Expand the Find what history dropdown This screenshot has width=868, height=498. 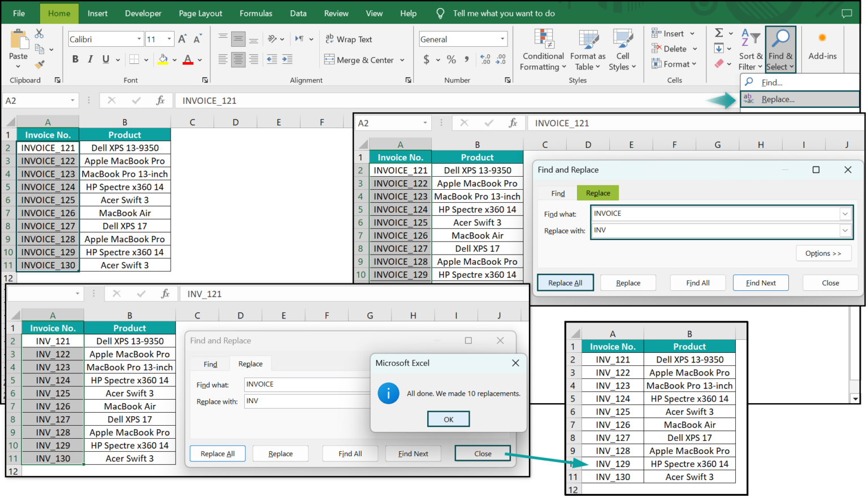coord(845,213)
